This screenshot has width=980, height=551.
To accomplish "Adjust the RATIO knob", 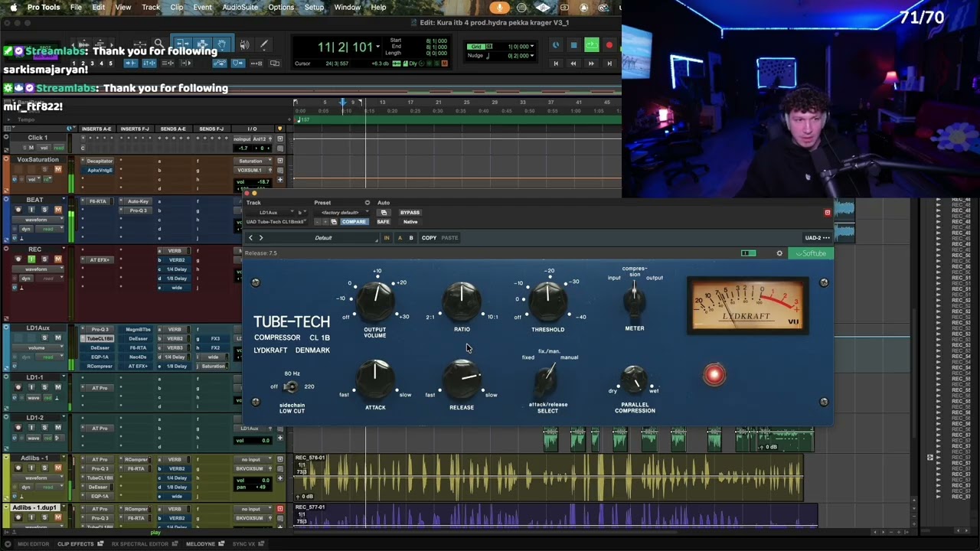I will click(462, 301).
